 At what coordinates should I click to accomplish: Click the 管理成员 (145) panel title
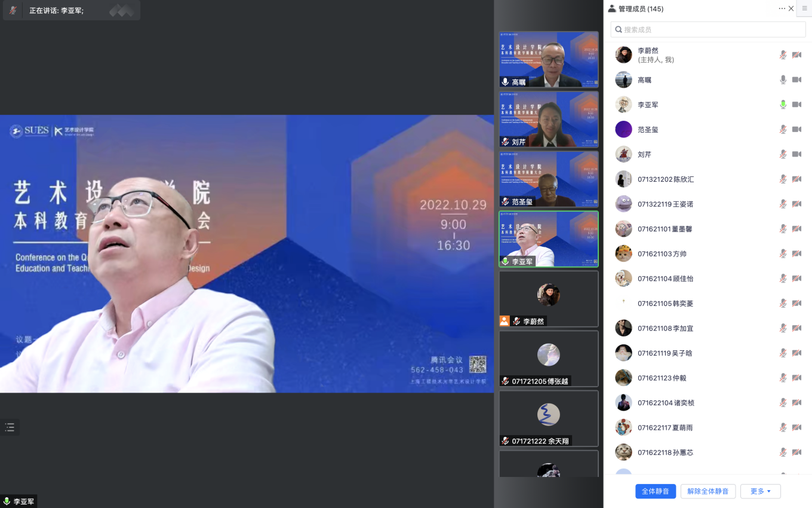point(640,9)
